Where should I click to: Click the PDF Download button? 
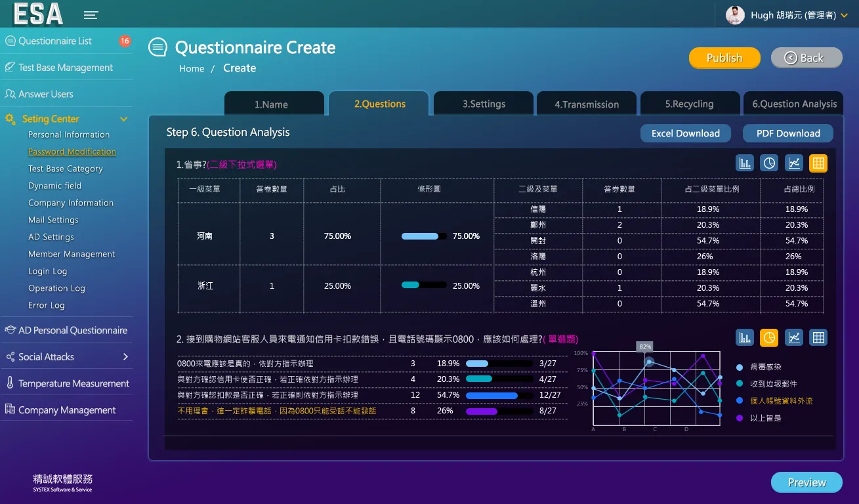[x=788, y=133]
